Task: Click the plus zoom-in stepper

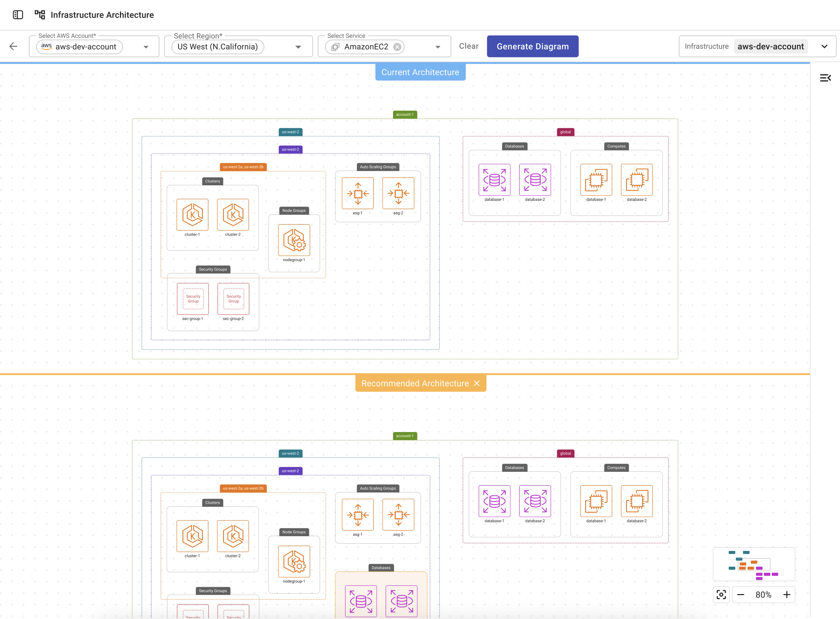Action: [787, 595]
